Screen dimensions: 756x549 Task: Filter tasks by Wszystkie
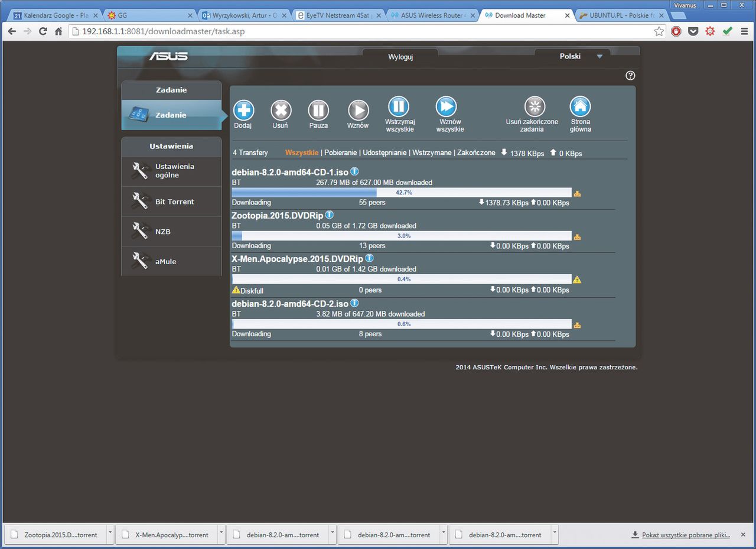coord(302,152)
